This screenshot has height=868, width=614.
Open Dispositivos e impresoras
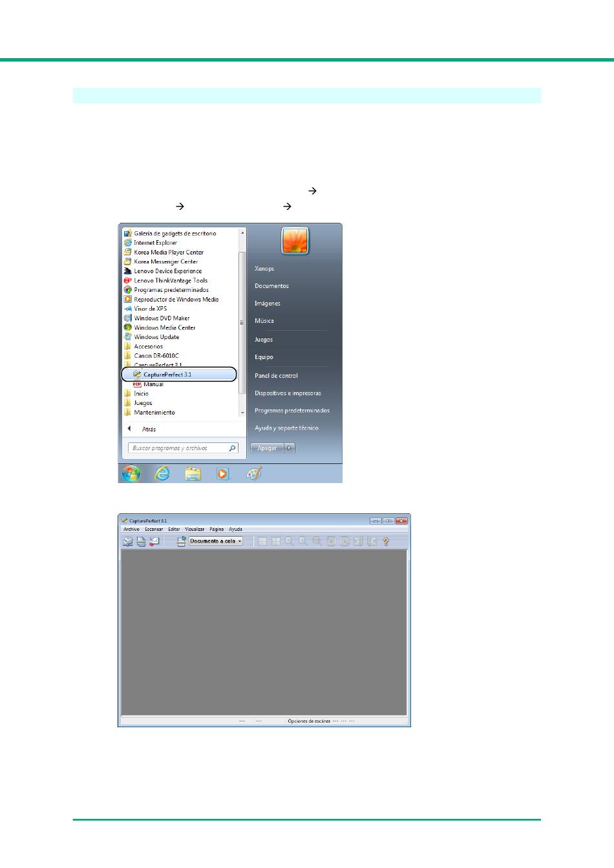pyautogui.click(x=288, y=393)
